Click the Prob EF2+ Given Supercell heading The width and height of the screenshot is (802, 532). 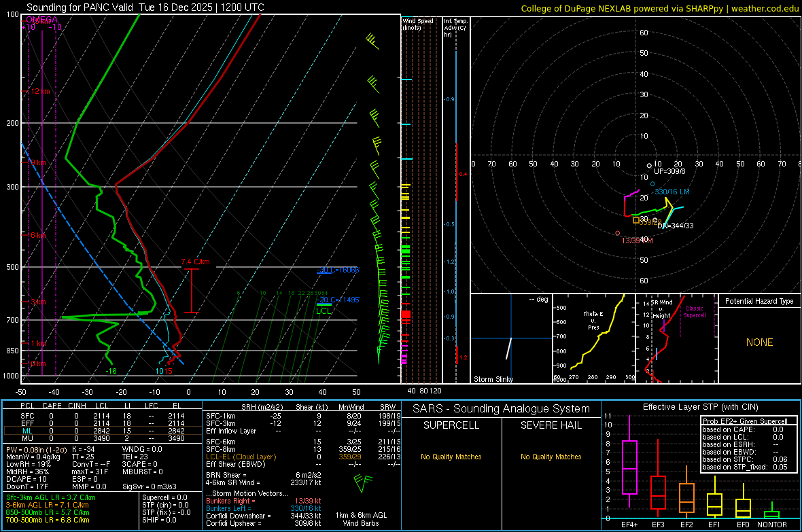click(x=745, y=421)
